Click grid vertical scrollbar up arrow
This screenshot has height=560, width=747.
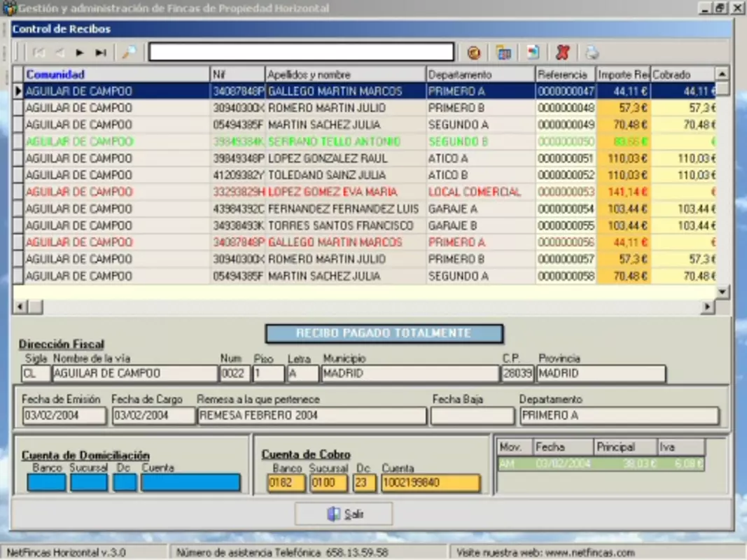722,73
